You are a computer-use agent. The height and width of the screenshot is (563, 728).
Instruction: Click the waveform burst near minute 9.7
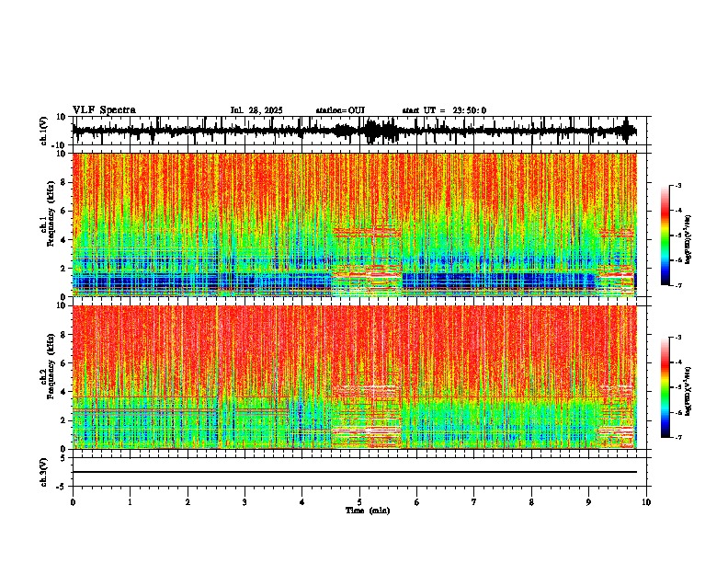point(628,131)
